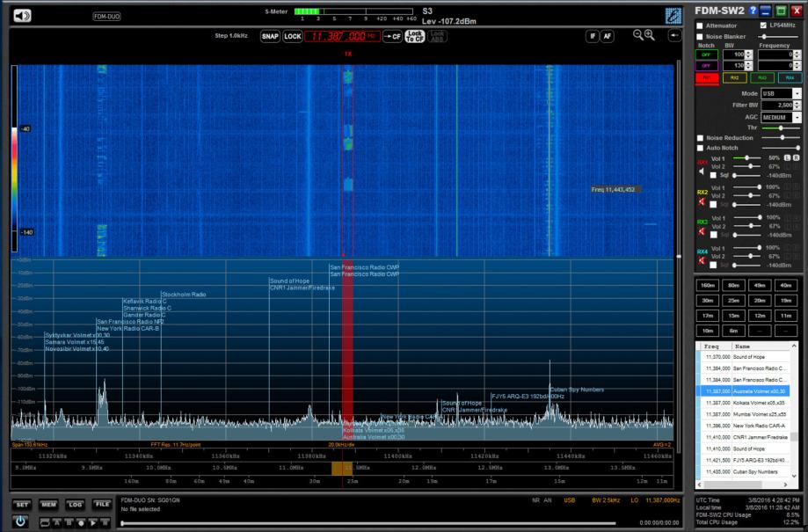808x532 pixels.
Task: Click the center-frequency arrow CF button
Action: [392, 36]
